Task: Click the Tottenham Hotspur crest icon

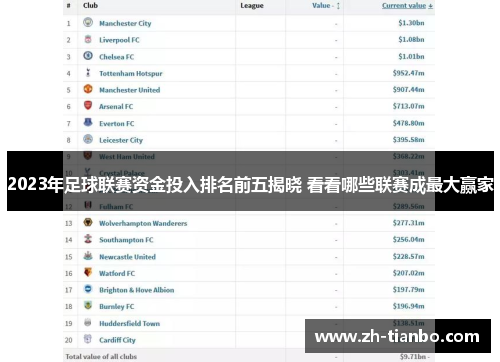Action: click(x=88, y=72)
